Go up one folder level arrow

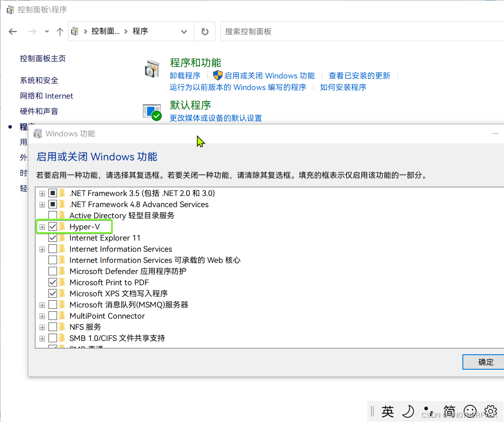60,31
